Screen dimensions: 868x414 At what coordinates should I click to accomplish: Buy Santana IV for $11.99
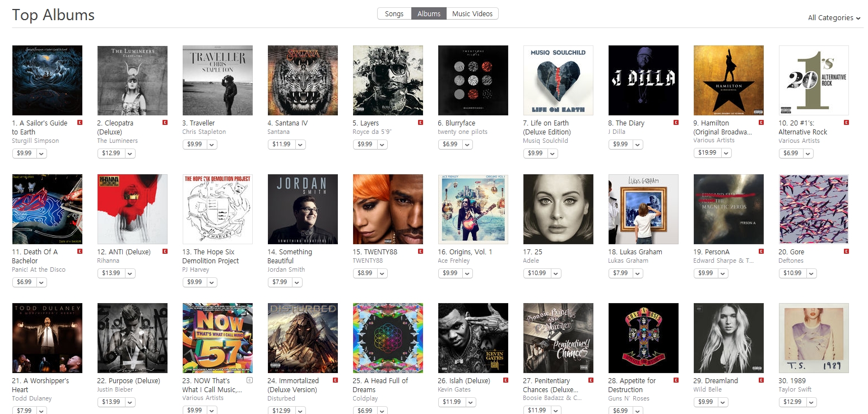281,145
